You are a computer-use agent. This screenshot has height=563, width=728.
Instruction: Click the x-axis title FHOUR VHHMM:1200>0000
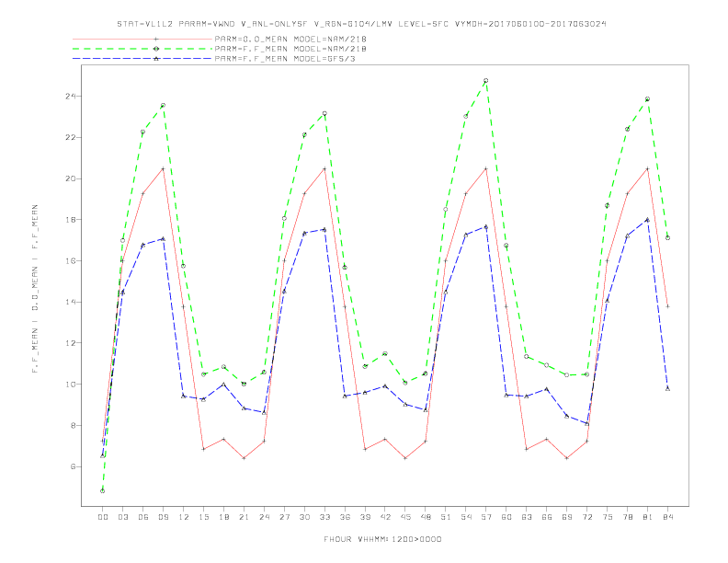pyautogui.click(x=382, y=539)
